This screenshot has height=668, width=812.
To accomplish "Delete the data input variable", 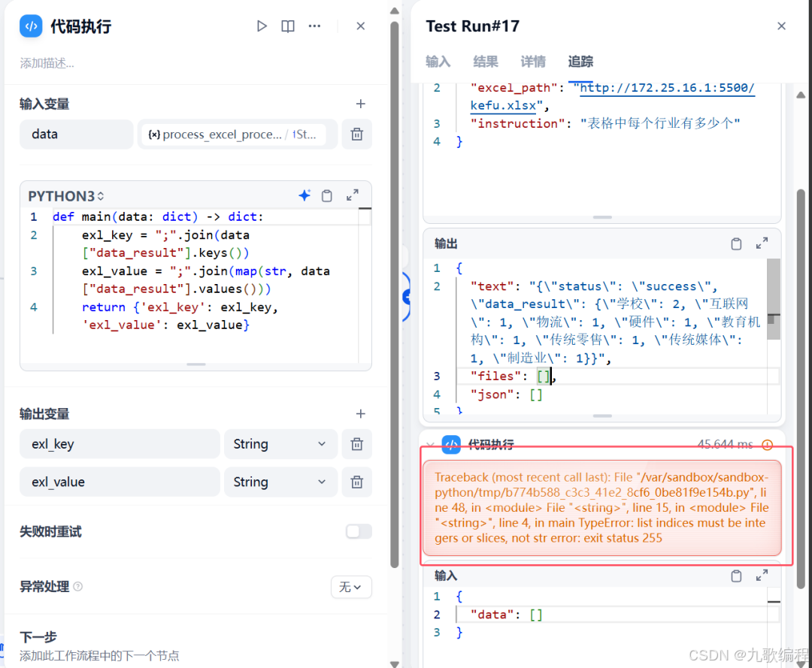I will click(x=357, y=135).
